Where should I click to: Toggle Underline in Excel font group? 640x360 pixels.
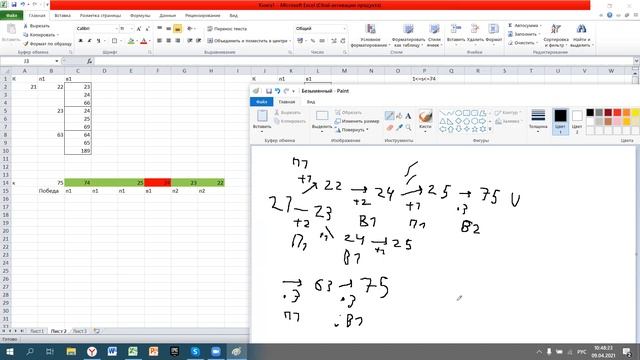pos(98,41)
